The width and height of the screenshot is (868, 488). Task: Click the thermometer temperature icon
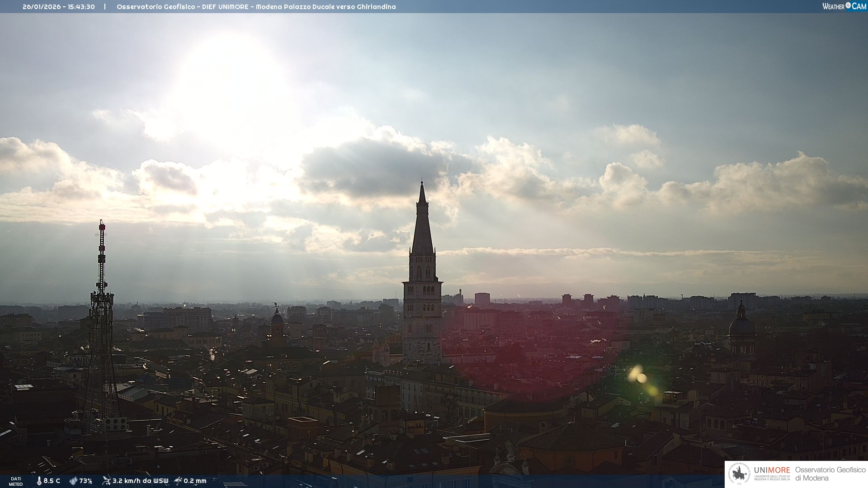[x=39, y=481]
